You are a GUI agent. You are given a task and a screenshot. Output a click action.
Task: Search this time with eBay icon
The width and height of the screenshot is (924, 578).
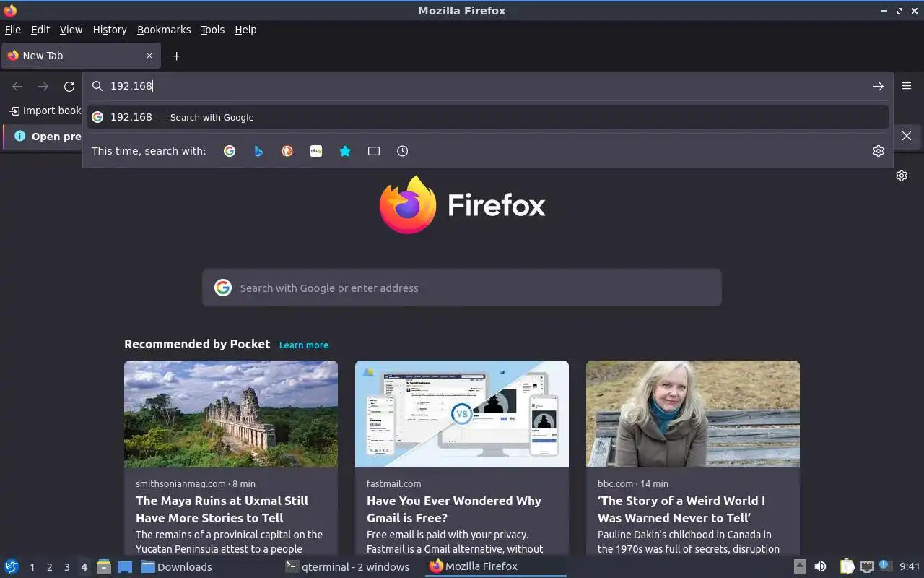point(316,151)
